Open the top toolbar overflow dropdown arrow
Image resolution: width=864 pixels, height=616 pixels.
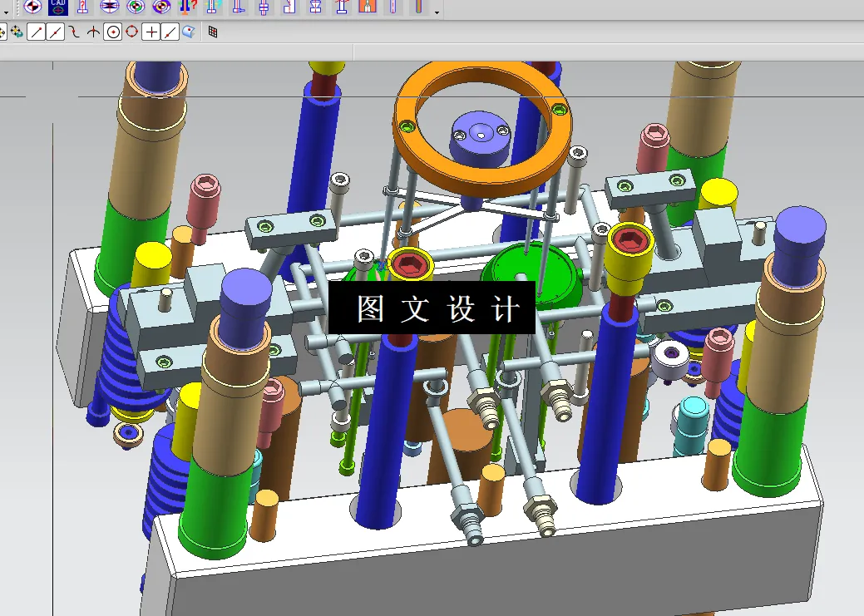[436, 12]
